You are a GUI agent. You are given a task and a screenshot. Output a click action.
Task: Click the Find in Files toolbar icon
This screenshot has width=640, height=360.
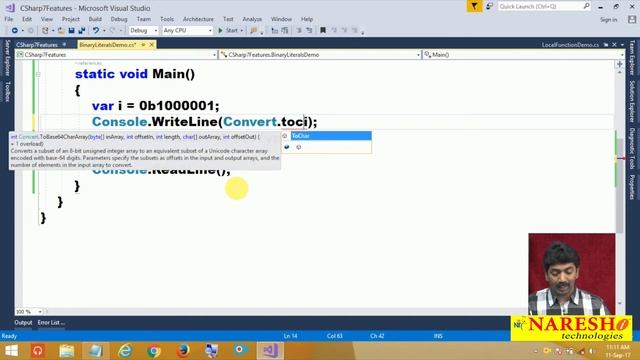tap(253, 31)
